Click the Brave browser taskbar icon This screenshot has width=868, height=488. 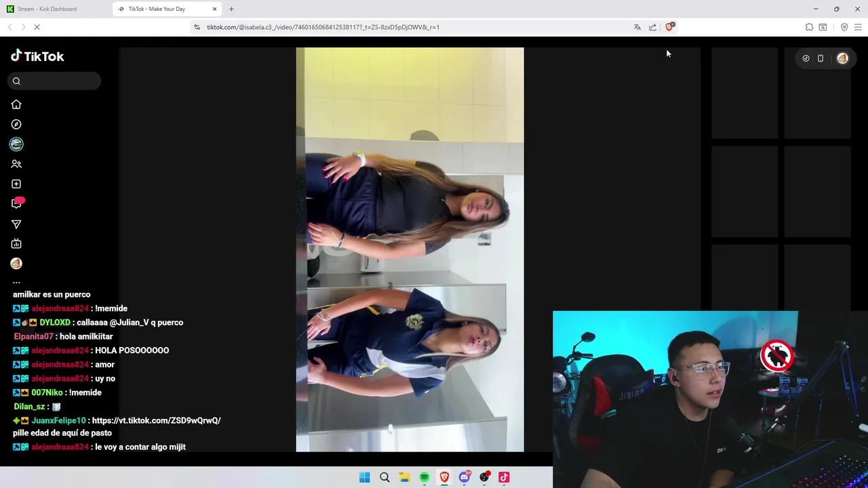point(444,477)
